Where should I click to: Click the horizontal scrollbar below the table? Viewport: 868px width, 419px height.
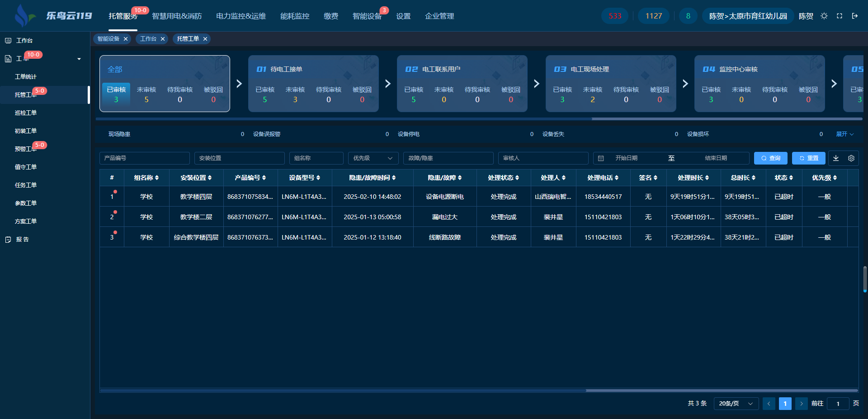pos(343,390)
